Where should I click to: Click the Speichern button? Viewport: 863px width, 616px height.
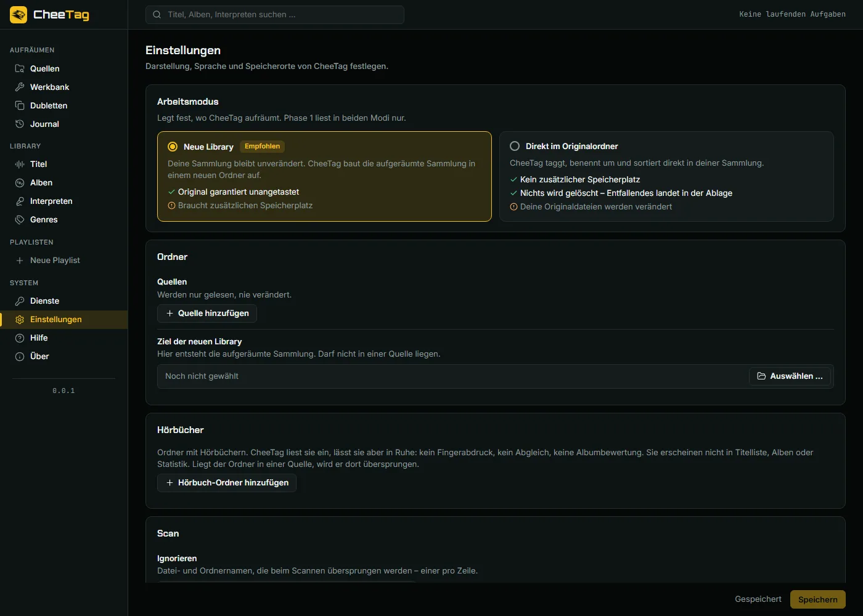818,599
